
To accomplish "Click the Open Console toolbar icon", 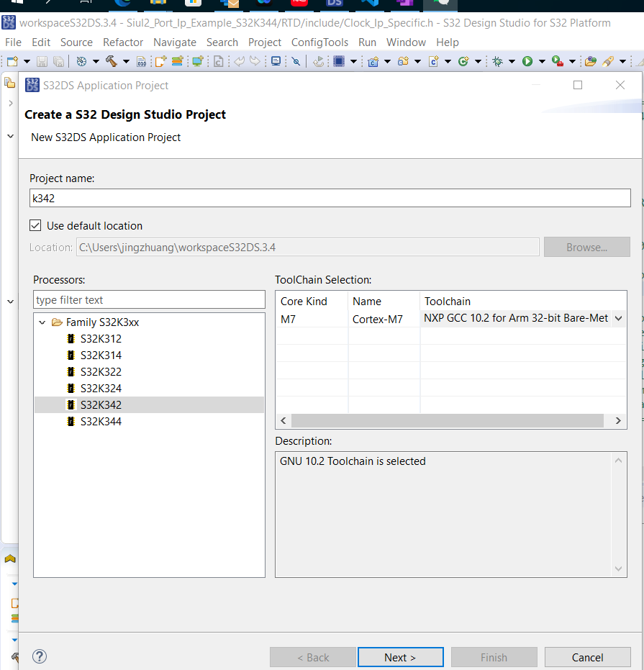I will pos(275,61).
